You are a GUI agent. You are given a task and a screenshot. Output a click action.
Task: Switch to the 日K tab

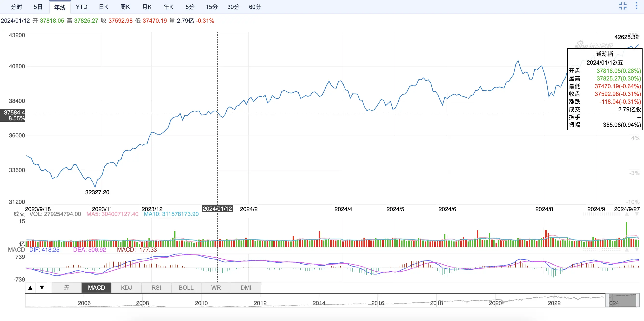[x=103, y=7]
